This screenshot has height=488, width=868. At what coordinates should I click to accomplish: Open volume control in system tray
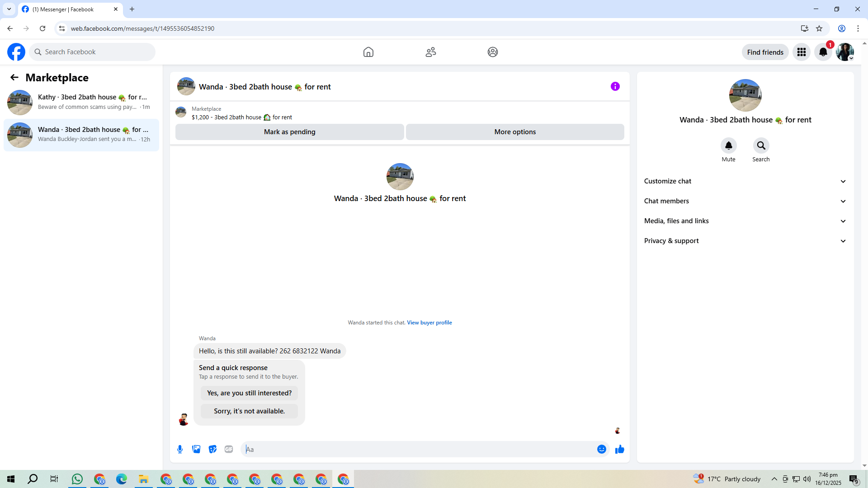coord(807,479)
